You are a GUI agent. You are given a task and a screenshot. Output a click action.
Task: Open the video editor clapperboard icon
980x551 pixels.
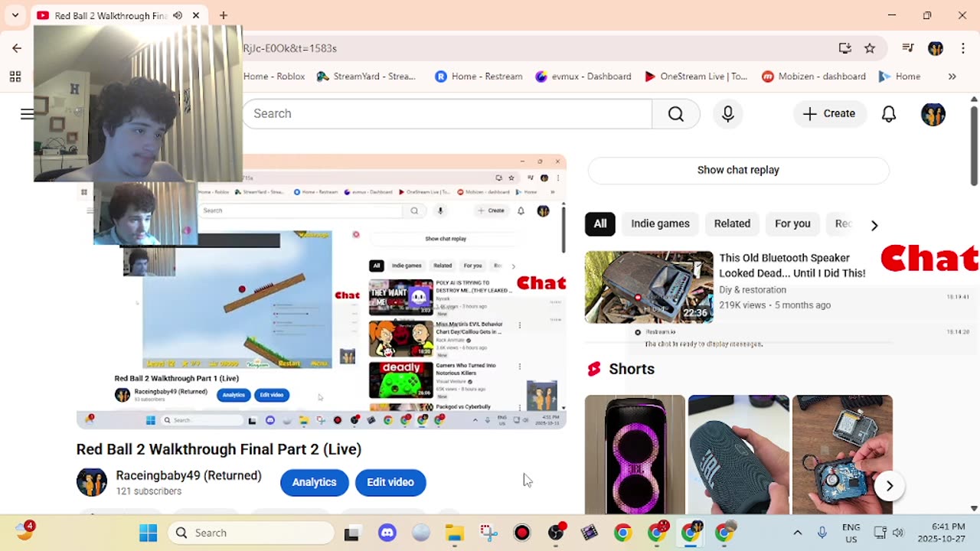point(590,533)
